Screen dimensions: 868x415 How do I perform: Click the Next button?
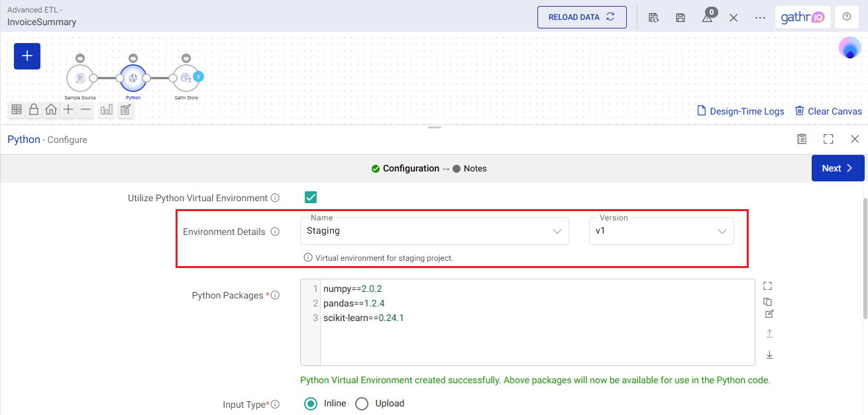point(838,168)
